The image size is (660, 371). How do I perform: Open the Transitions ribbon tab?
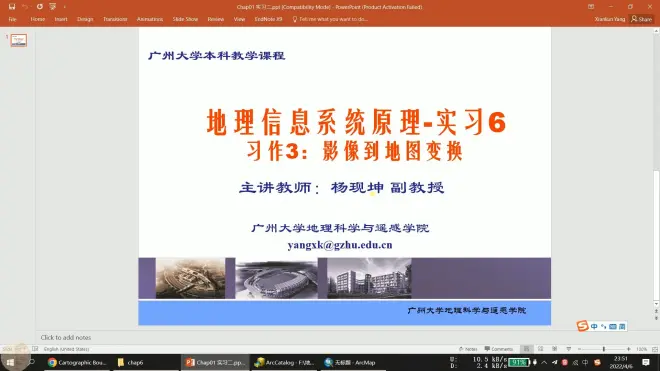[x=115, y=19]
